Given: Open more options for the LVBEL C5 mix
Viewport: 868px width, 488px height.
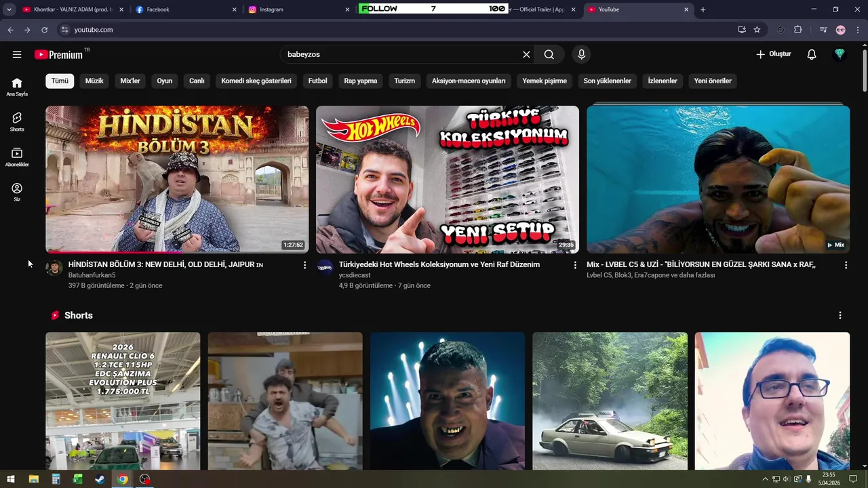Looking at the screenshot, I should pyautogui.click(x=846, y=265).
